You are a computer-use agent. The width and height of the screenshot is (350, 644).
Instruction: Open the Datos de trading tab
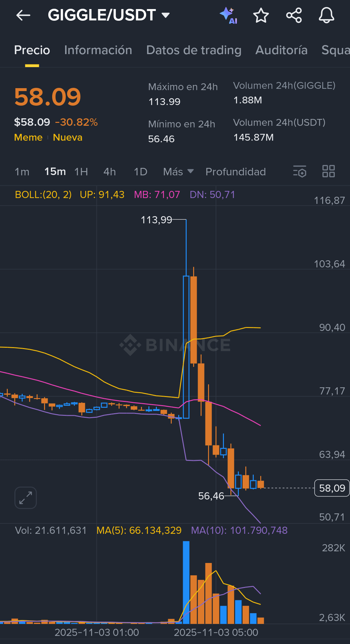pyautogui.click(x=194, y=50)
